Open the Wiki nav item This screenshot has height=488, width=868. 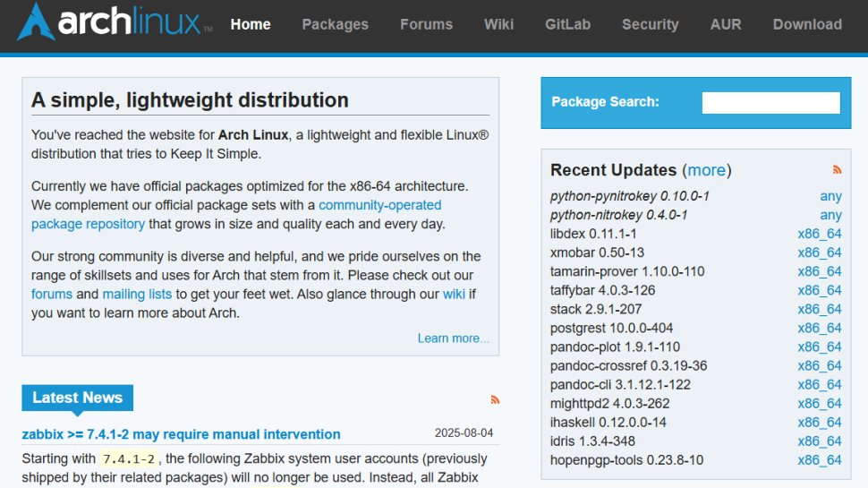coord(498,24)
